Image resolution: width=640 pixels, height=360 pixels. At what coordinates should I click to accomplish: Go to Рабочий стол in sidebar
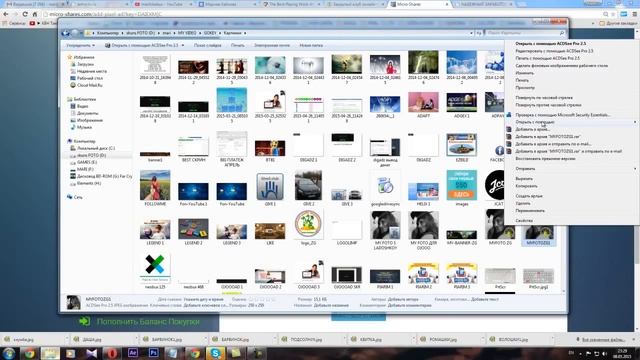[x=90, y=78]
